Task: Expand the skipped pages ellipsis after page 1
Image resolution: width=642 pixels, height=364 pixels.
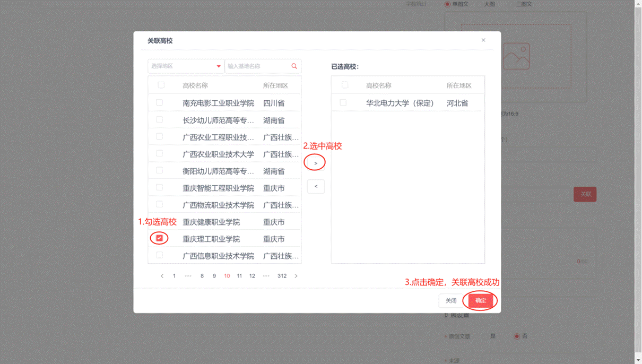Action: point(188,276)
